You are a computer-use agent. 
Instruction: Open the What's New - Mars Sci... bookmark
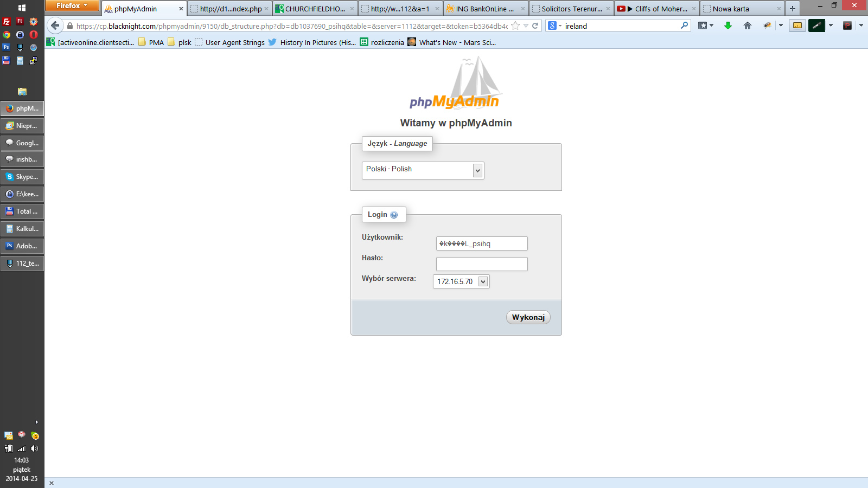click(x=451, y=42)
